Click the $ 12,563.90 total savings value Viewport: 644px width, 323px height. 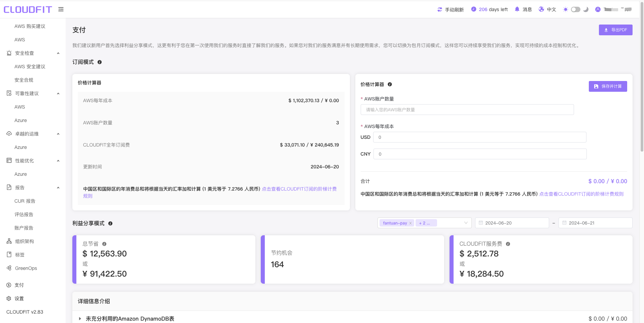[105, 254]
